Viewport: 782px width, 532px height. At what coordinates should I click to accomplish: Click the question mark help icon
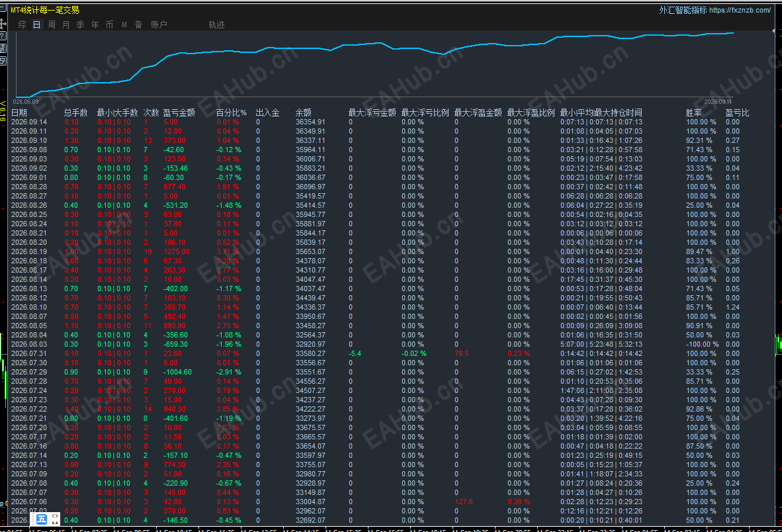click(3, 36)
